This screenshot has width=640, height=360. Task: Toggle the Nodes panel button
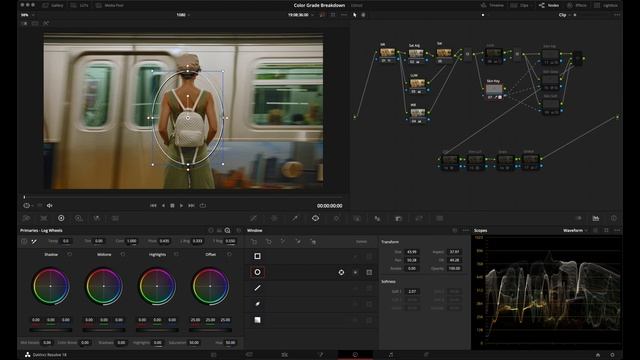[549, 5]
